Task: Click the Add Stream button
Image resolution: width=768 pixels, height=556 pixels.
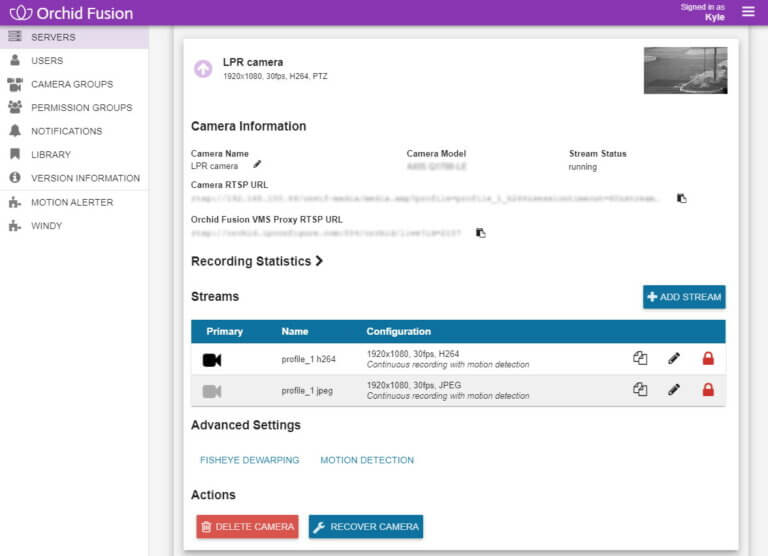Action: tap(684, 297)
